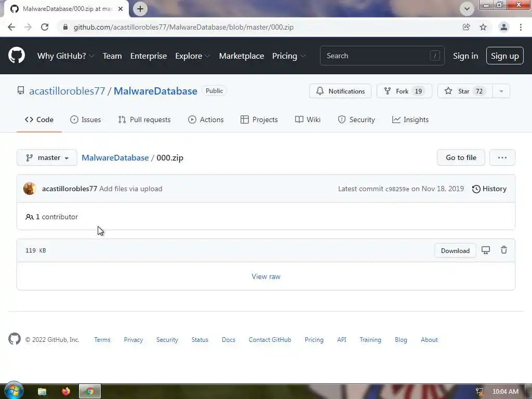The height and width of the screenshot is (399, 532).
Task: Open commit c98259e link
Action: coord(397,189)
